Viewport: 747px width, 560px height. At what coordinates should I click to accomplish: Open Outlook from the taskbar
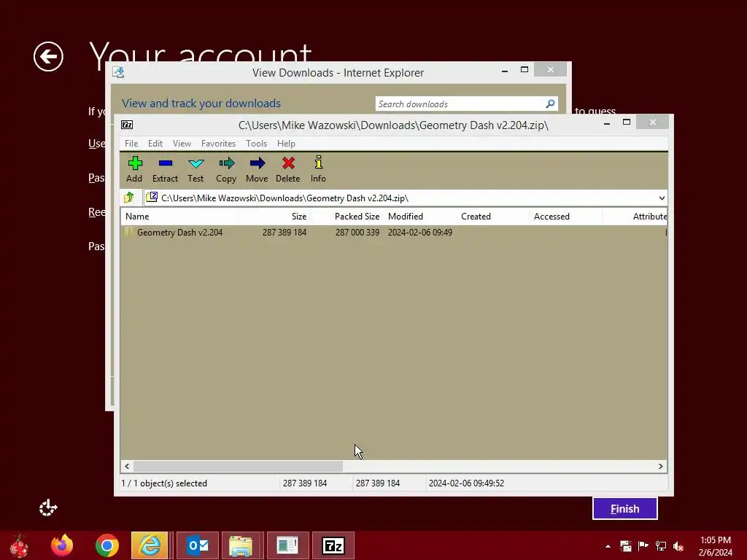pos(198,545)
